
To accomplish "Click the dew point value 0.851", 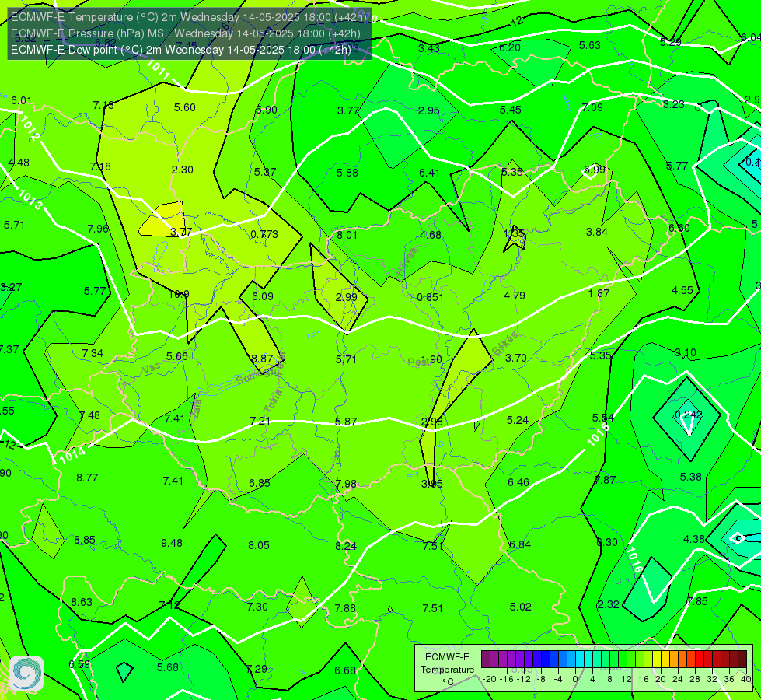I will coord(430,297).
